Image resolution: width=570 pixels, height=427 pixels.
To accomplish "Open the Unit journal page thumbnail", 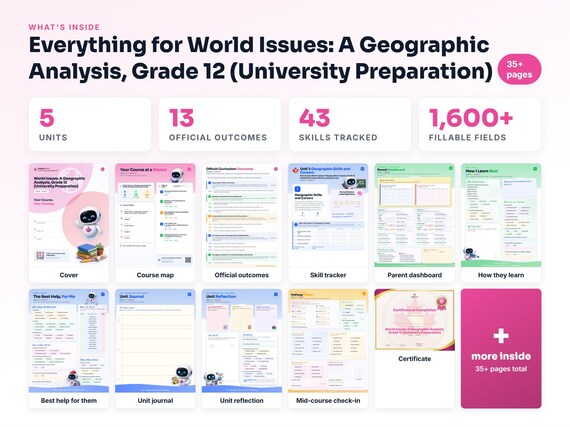I will [x=155, y=341].
